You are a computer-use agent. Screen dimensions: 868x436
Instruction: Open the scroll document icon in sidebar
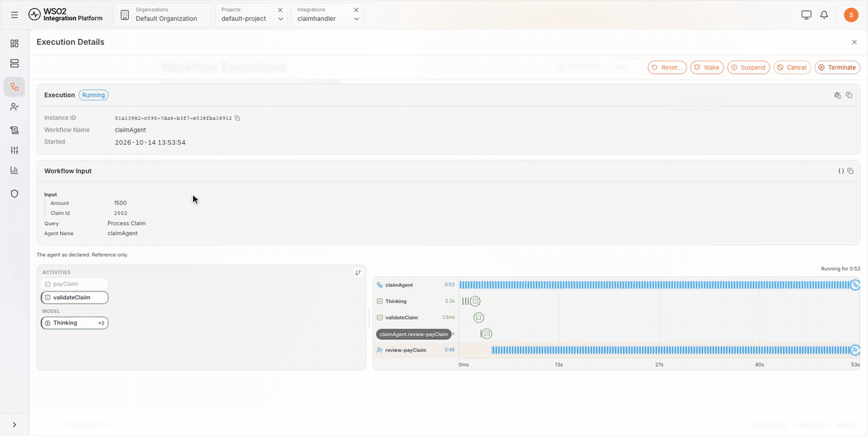14,130
